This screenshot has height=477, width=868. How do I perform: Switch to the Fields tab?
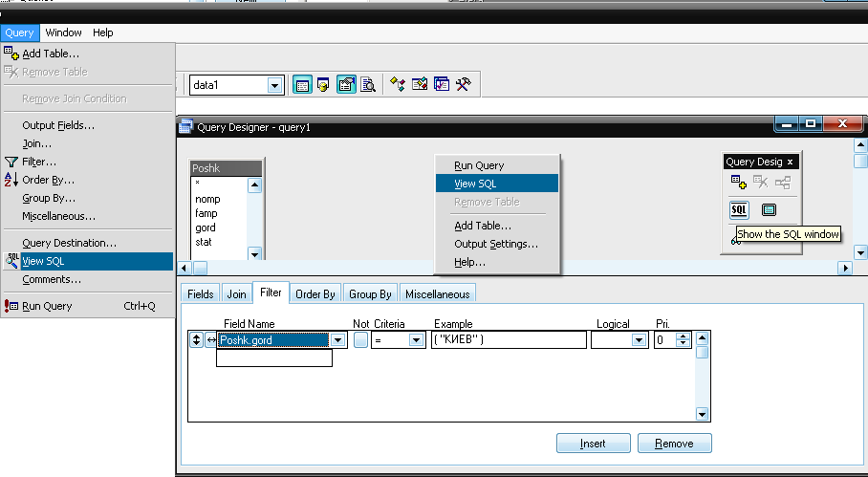click(x=201, y=293)
